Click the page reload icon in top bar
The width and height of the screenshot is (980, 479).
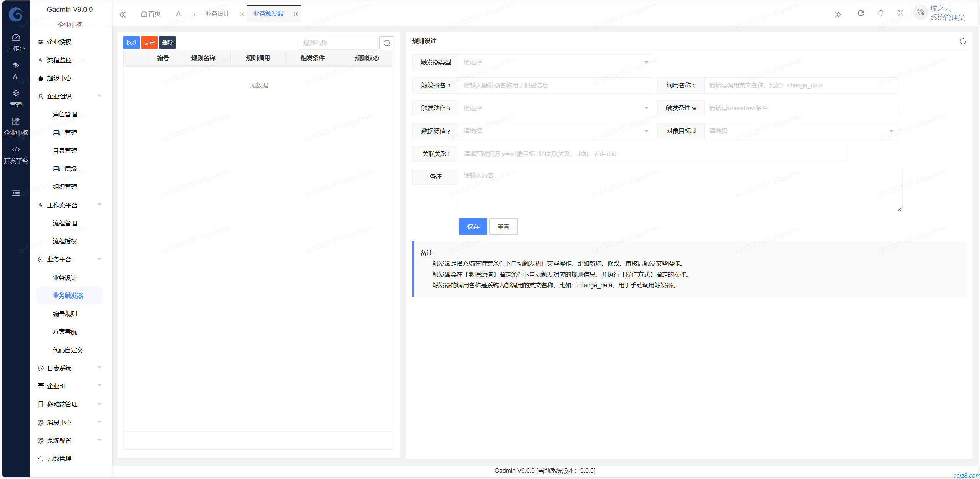(x=861, y=13)
